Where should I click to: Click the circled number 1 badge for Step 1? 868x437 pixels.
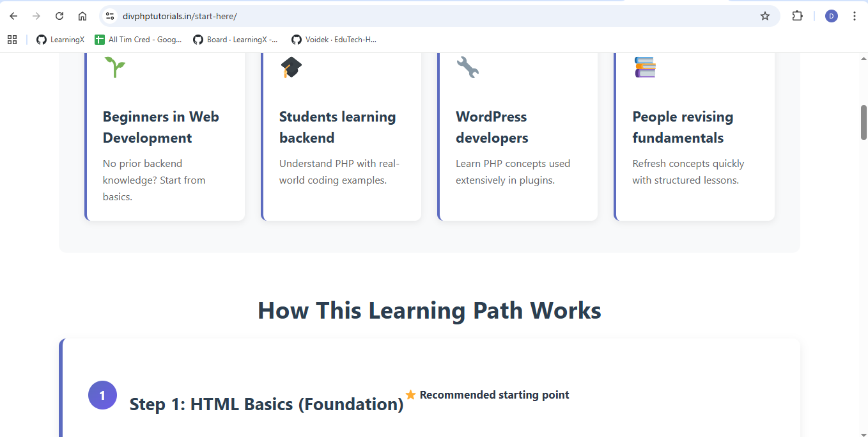(102, 395)
